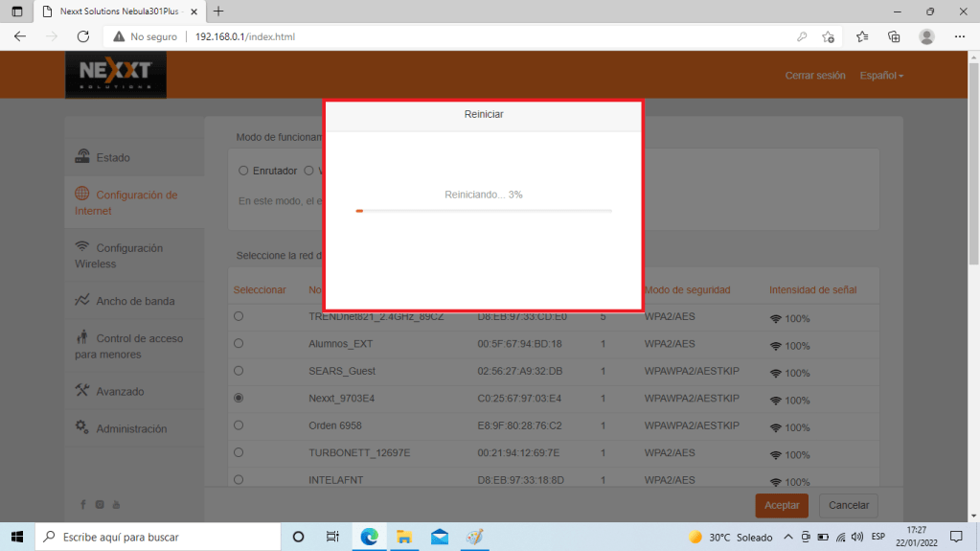Show hidden system tray icons
980x551 pixels.
(x=788, y=537)
